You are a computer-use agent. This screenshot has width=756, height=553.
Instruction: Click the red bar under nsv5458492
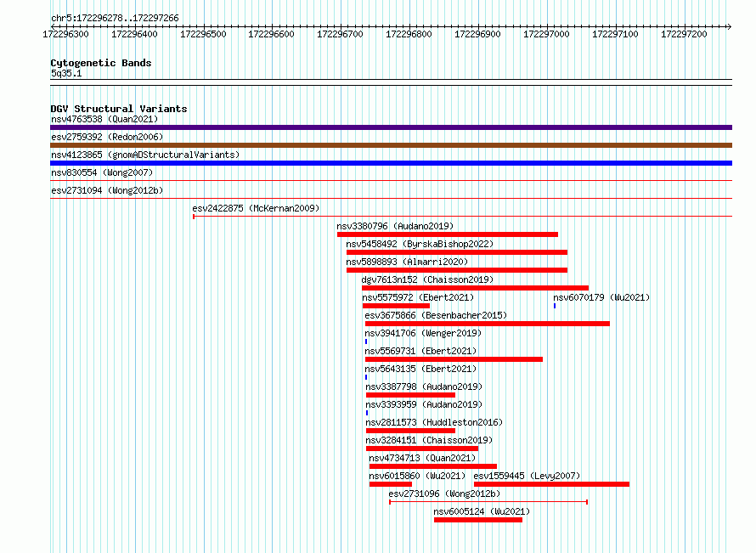click(457, 252)
